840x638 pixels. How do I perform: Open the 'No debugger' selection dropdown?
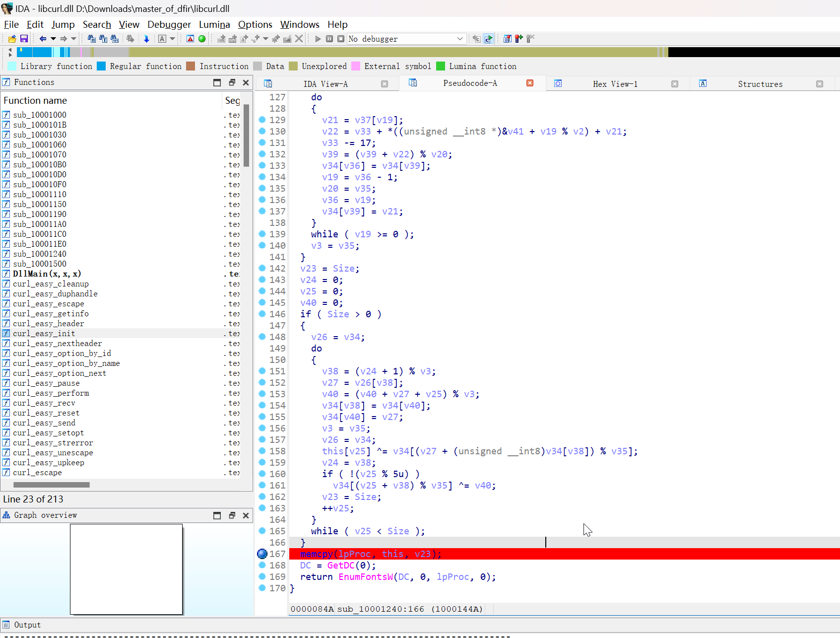(x=406, y=39)
